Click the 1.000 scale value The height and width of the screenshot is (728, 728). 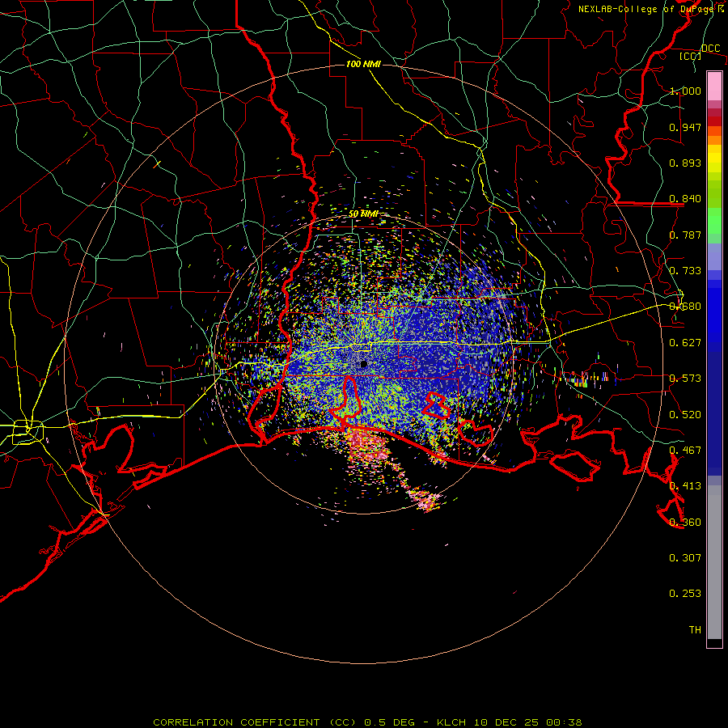pyautogui.click(x=685, y=91)
